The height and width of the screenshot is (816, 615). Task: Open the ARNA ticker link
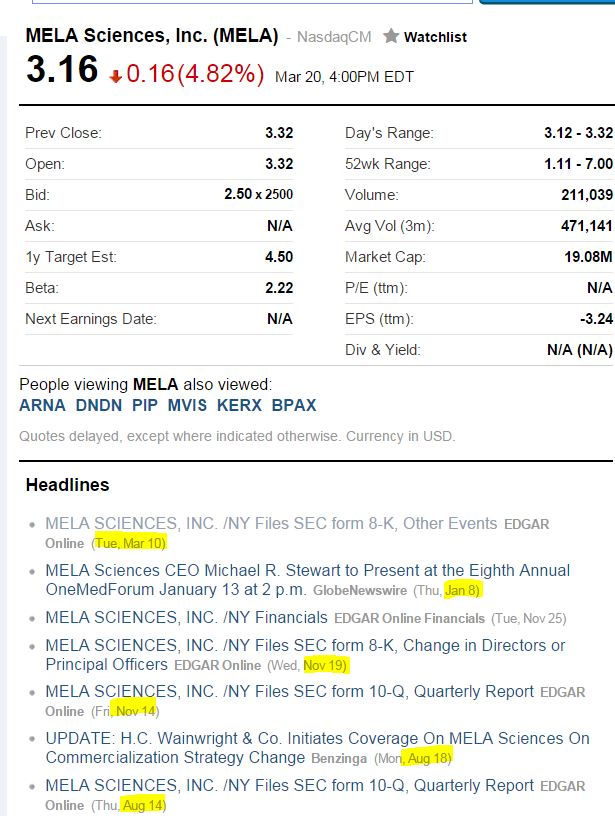coord(42,405)
